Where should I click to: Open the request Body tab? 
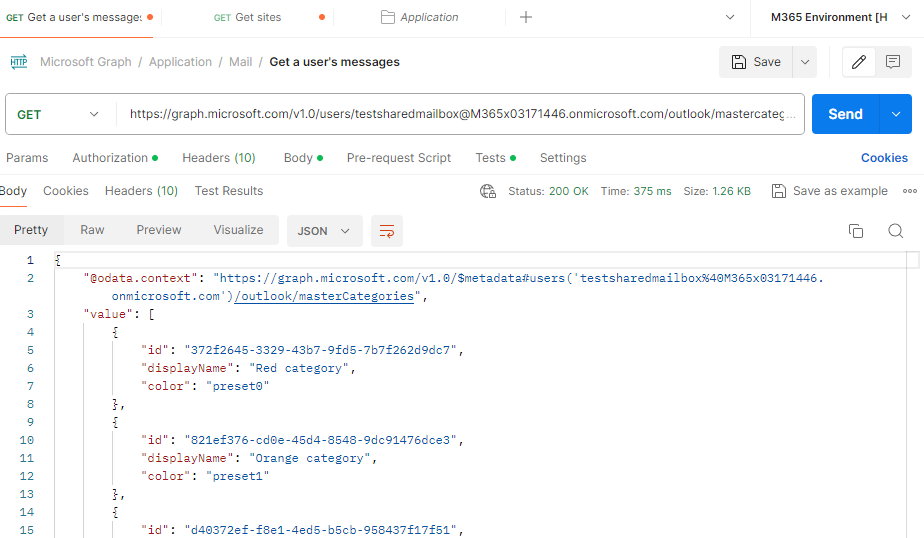(x=303, y=158)
